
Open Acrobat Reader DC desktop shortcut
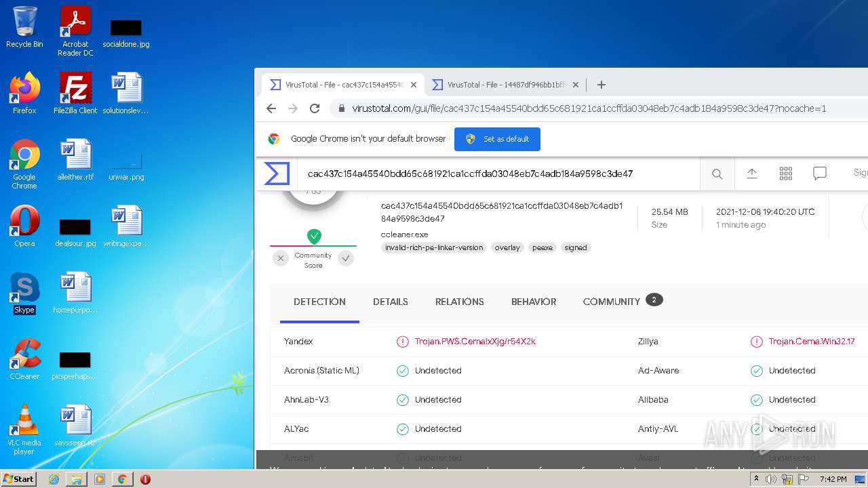tap(75, 31)
